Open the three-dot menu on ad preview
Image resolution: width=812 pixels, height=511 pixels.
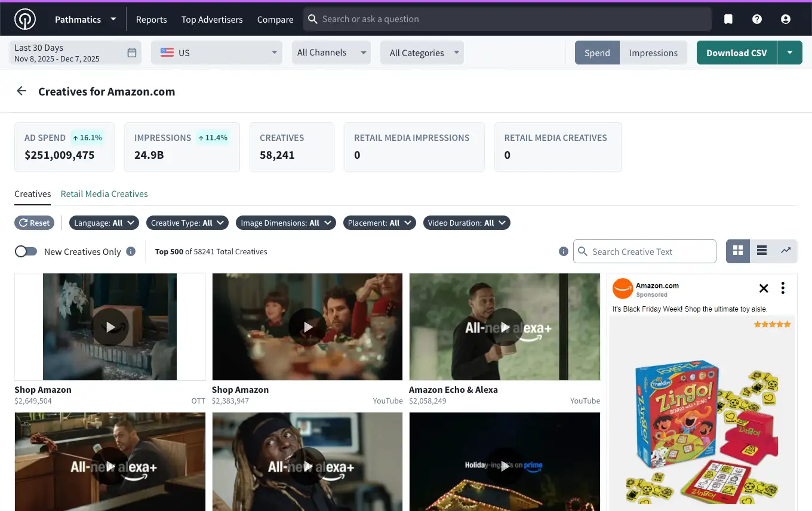click(783, 288)
